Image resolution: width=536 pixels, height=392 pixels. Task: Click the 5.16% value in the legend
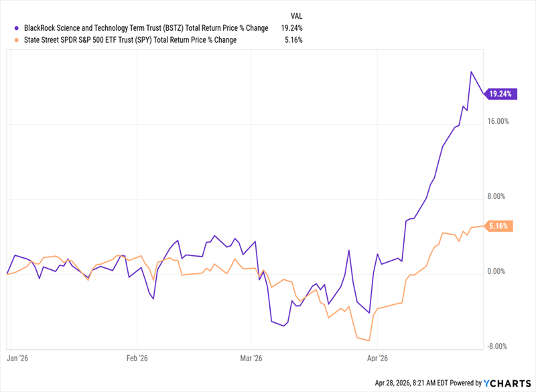click(294, 40)
